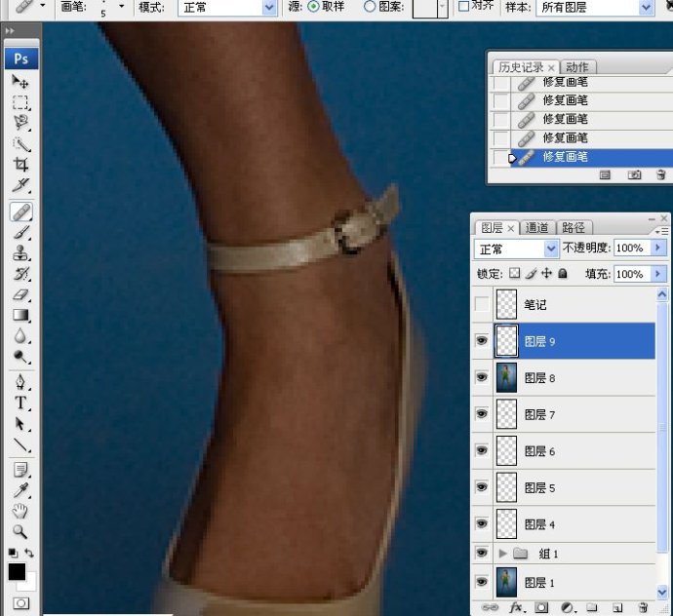
Task: Select the 图案 source radio button
Action: [370, 7]
